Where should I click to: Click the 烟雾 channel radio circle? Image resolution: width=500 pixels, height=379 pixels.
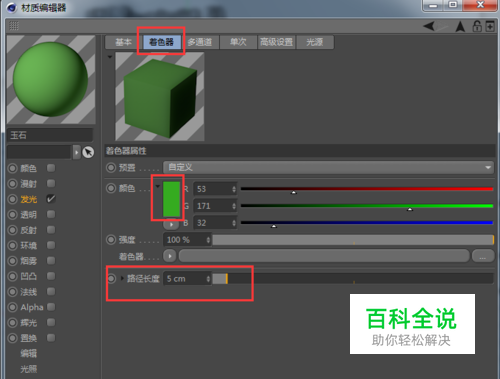coord(12,261)
